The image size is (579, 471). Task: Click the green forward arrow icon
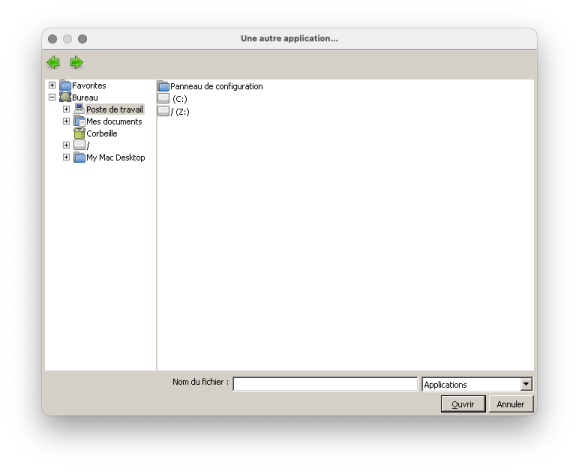pos(76,62)
